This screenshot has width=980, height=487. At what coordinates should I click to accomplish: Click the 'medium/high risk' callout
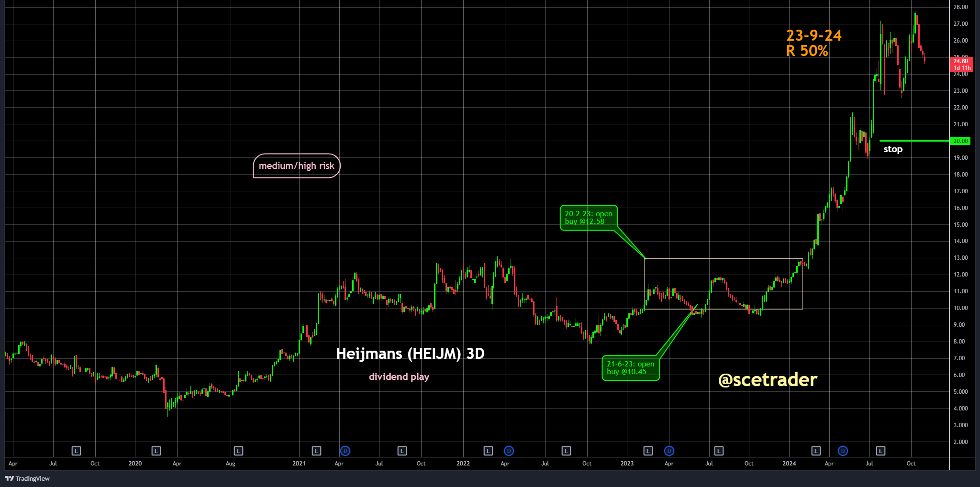(x=297, y=166)
